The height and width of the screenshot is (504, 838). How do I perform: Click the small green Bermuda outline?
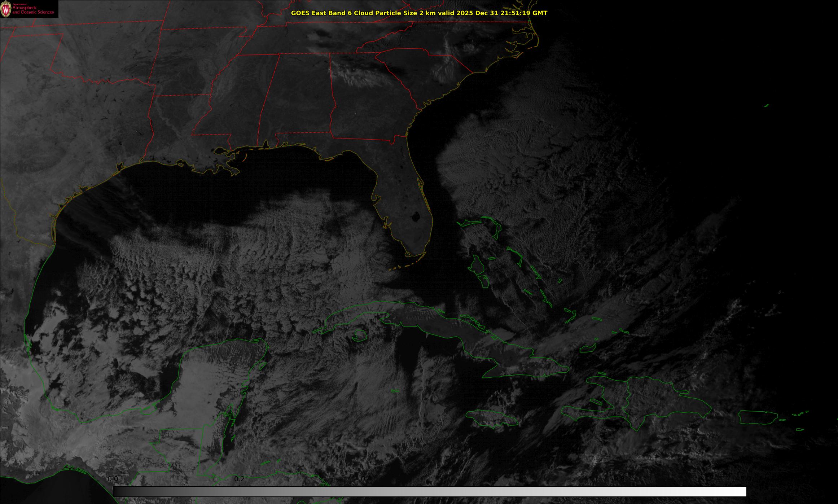point(766,105)
